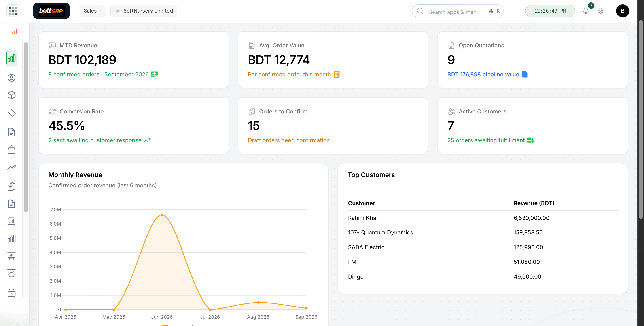The height and width of the screenshot is (326, 644).
Task: Open the SoftNursery Limited company selector
Action: tap(144, 11)
